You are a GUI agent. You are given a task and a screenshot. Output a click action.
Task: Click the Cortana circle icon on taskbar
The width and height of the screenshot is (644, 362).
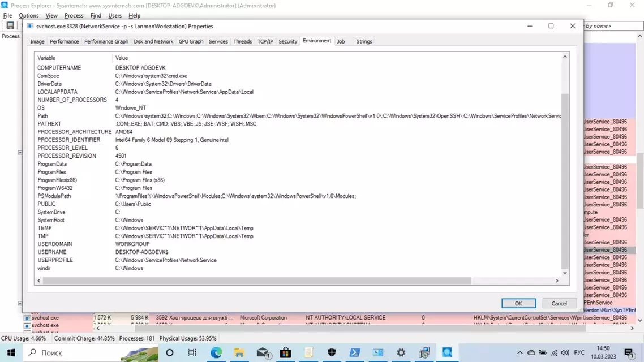point(170,352)
